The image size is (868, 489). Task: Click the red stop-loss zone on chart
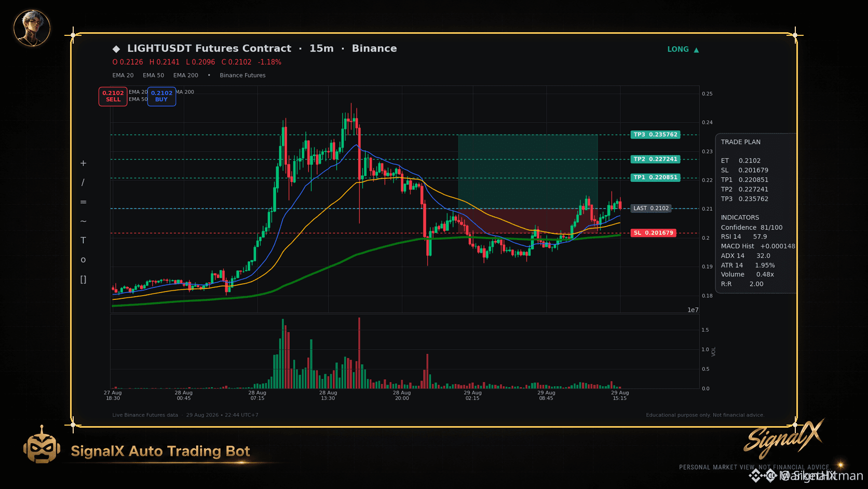click(528, 221)
